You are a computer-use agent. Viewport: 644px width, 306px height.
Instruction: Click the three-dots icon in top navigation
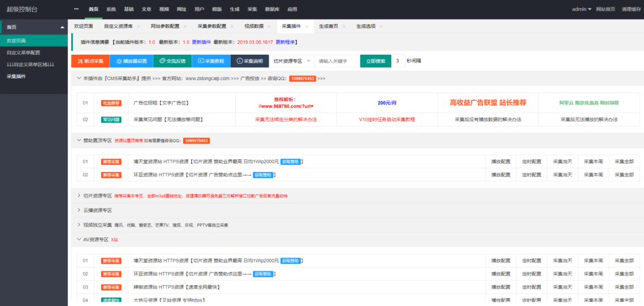(76, 9)
